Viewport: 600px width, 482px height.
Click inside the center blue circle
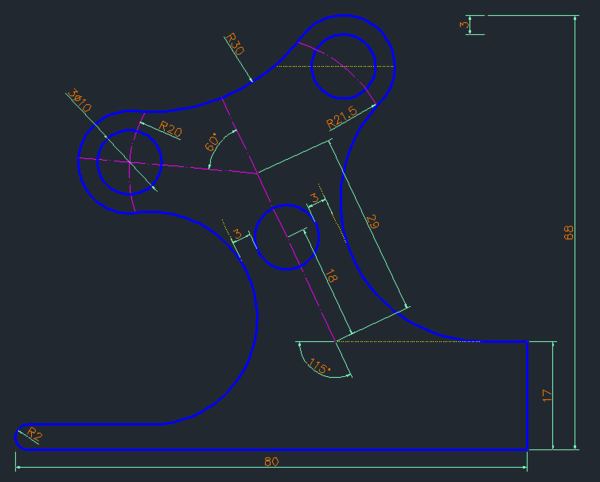(286, 238)
